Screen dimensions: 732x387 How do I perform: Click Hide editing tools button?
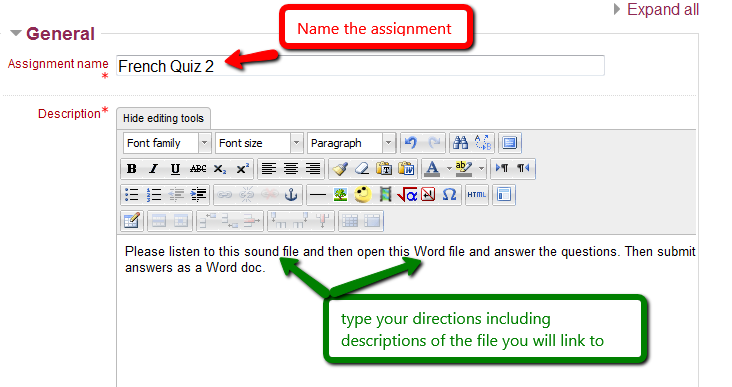click(163, 118)
